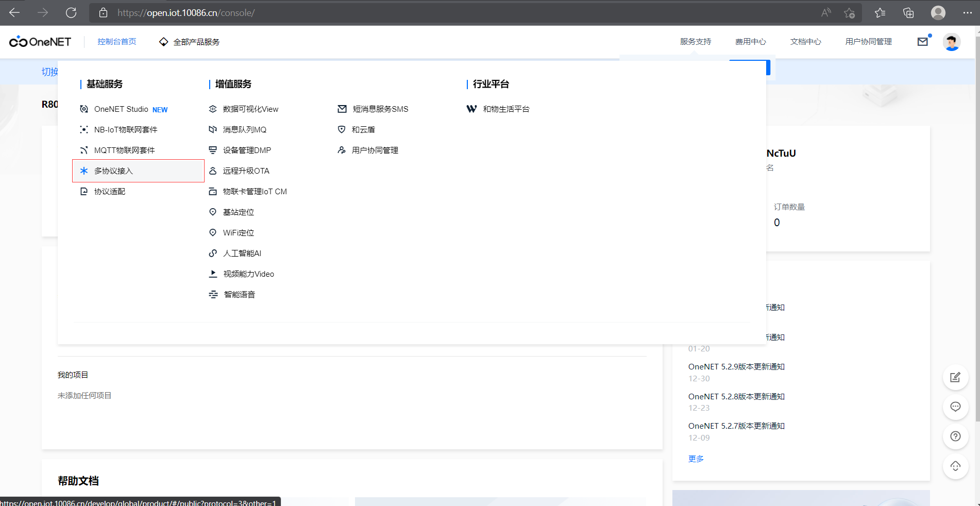The height and width of the screenshot is (506, 980).
Task: Select 多协议接入 menu entry
Action: (x=138, y=171)
